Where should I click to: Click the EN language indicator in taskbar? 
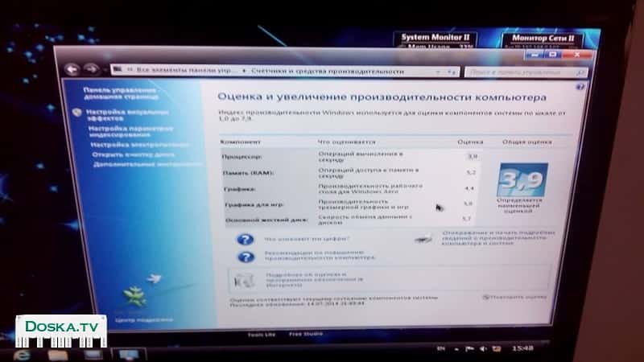point(440,350)
